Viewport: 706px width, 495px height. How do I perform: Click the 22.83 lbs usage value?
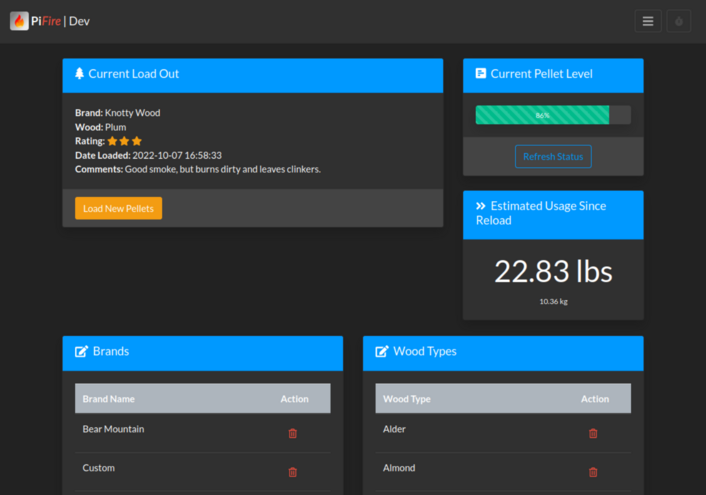pyautogui.click(x=553, y=271)
